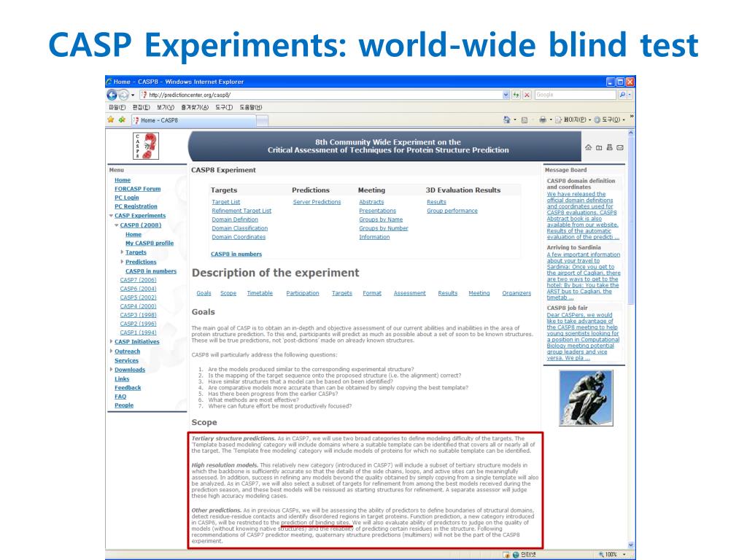Viewport: 747px width, 560px height.
Task: Expand the Predictions submenu arrow in sidebar
Action: coord(122,262)
